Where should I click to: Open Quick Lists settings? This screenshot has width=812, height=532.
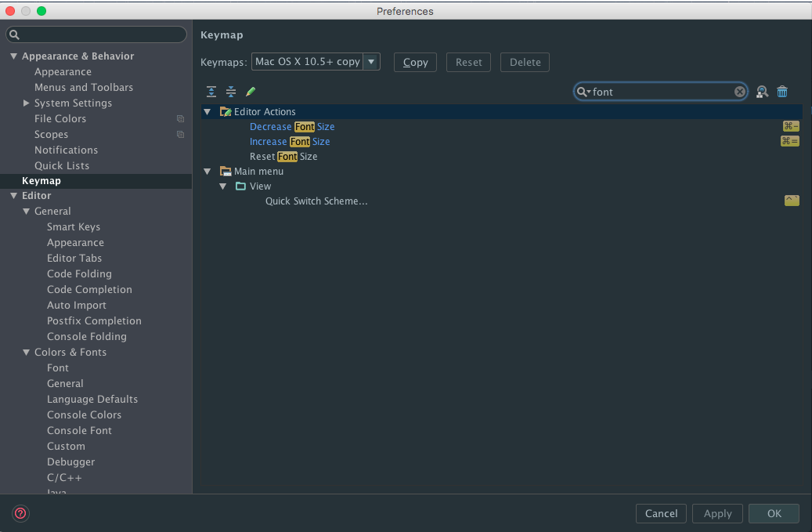(62, 165)
